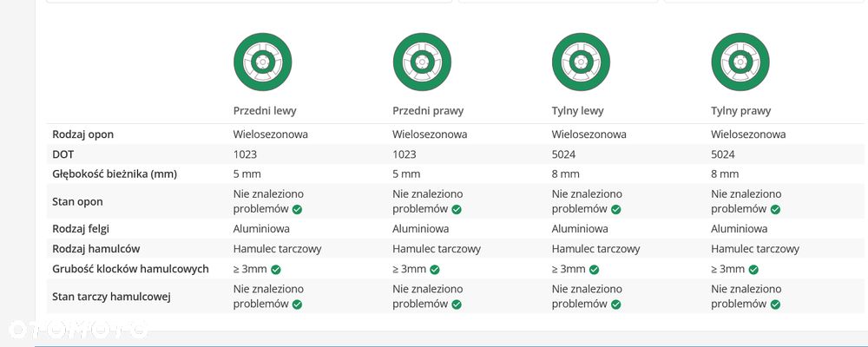Viewport: 868px width, 347px height.
Task: Click the Głębokość bieżnika (mm) row label
Action: pos(115,173)
